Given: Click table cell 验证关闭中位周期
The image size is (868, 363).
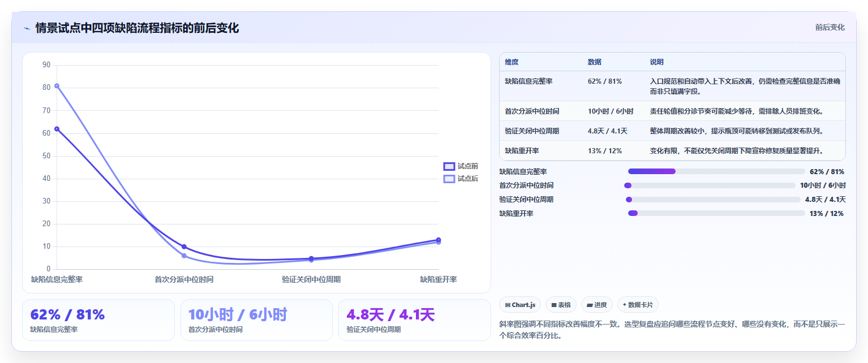Looking at the screenshot, I should pos(532,131).
